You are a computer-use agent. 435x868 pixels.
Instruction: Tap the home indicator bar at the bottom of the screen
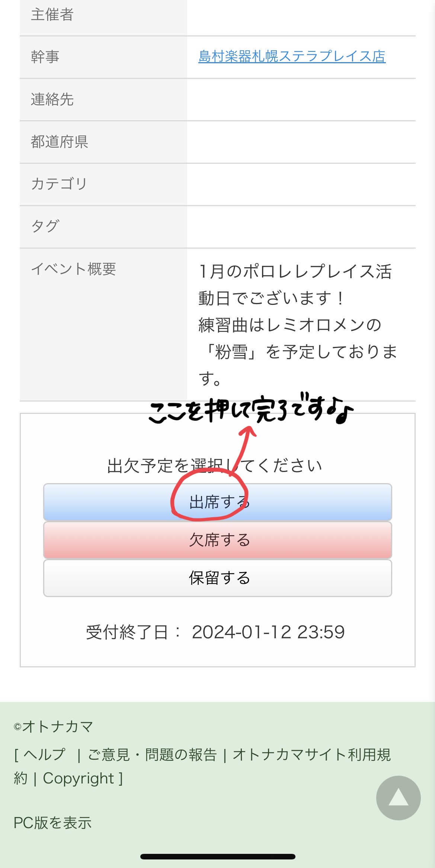[218, 856]
